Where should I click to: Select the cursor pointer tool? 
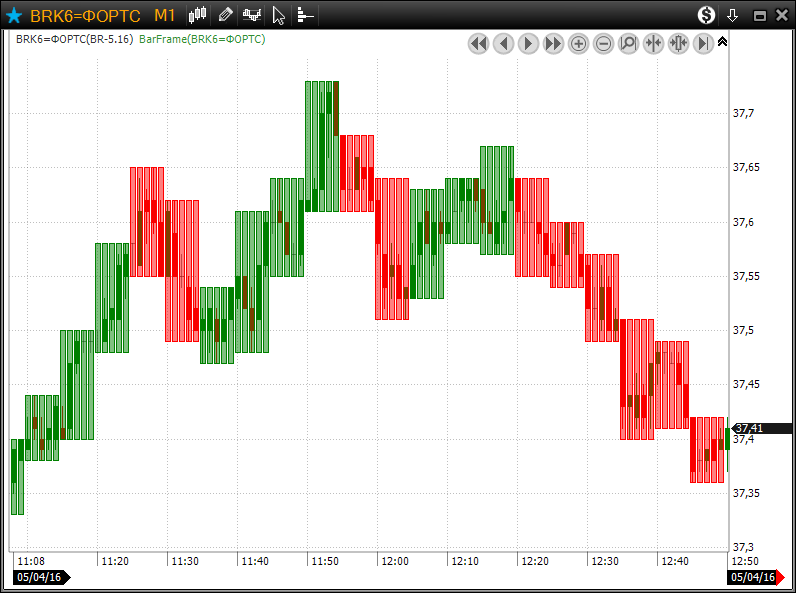point(279,15)
